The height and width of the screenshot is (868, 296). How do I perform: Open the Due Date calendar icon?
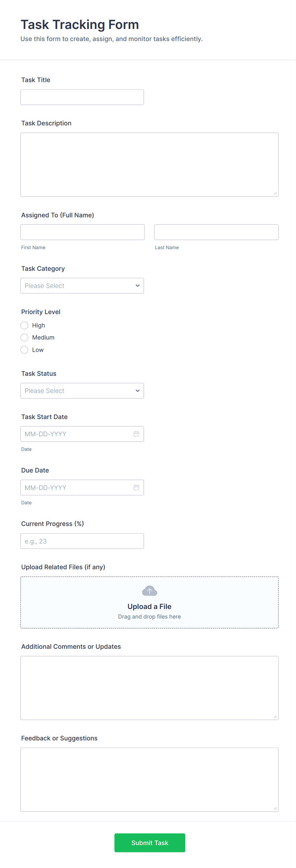(136, 487)
